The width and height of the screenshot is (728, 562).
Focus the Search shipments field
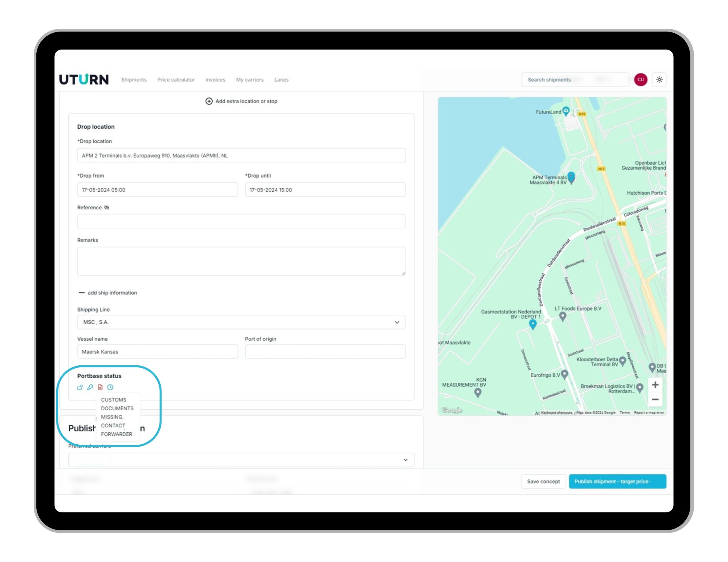point(575,80)
